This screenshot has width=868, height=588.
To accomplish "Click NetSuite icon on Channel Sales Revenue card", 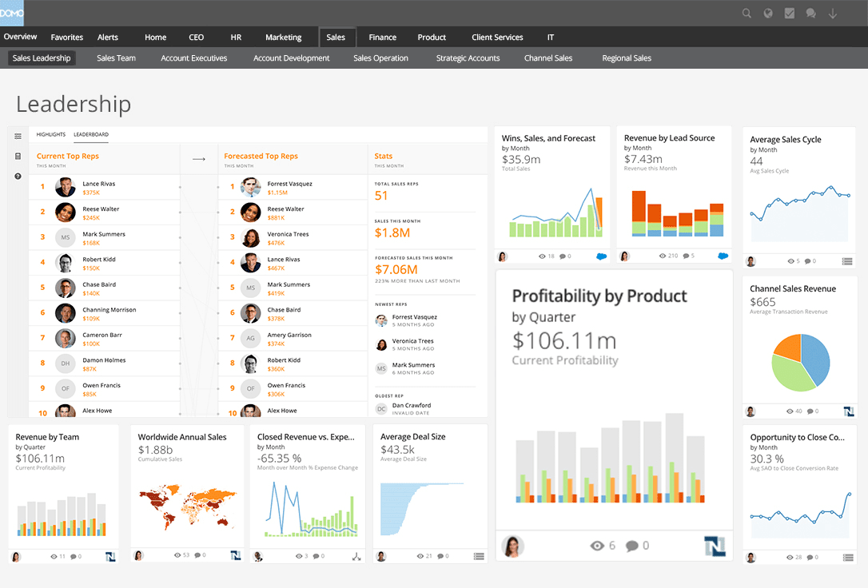I will tap(849, 411).
